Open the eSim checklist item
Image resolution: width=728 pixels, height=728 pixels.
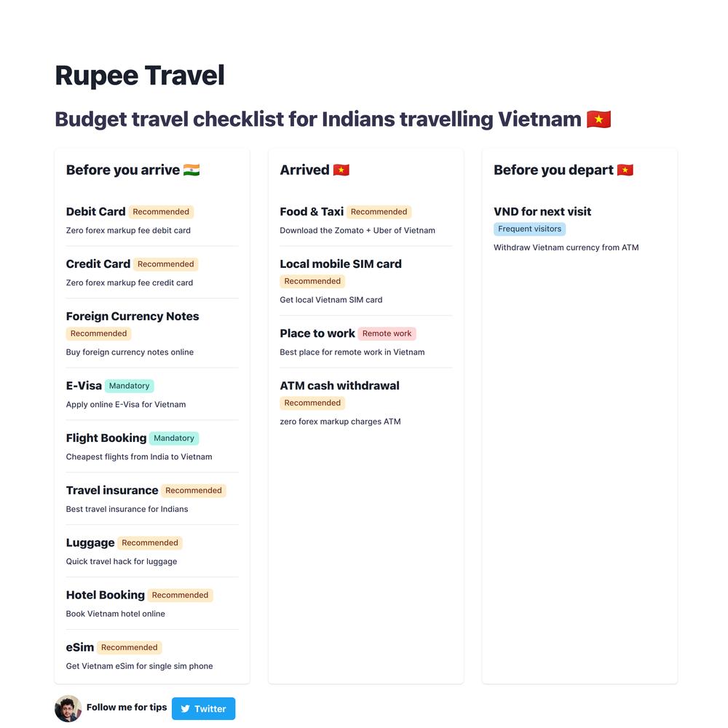(152, 656)
